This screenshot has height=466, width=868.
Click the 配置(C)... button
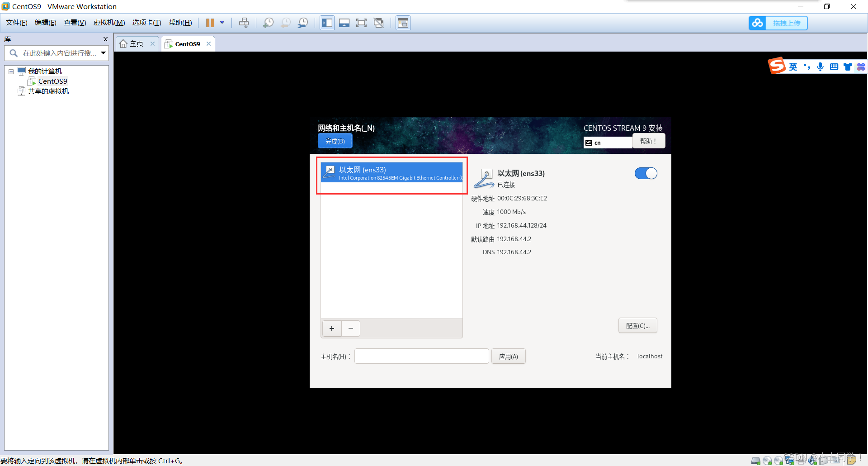[x=637, y=326]
